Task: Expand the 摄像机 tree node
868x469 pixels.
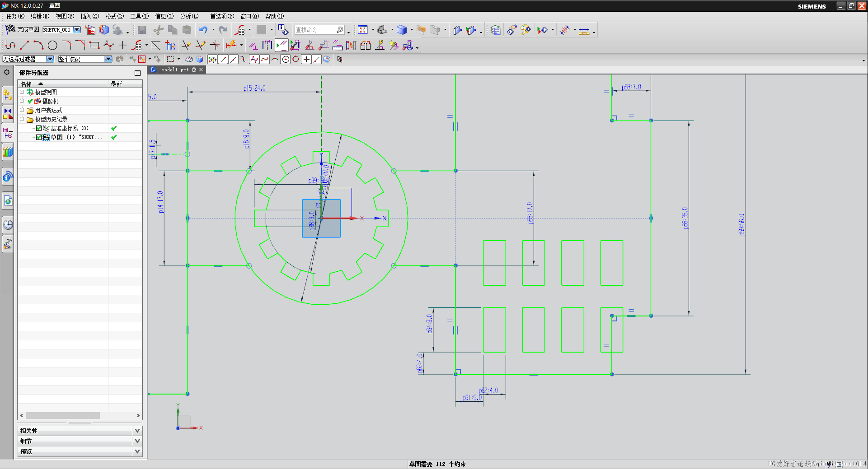Action: point(22,101)
